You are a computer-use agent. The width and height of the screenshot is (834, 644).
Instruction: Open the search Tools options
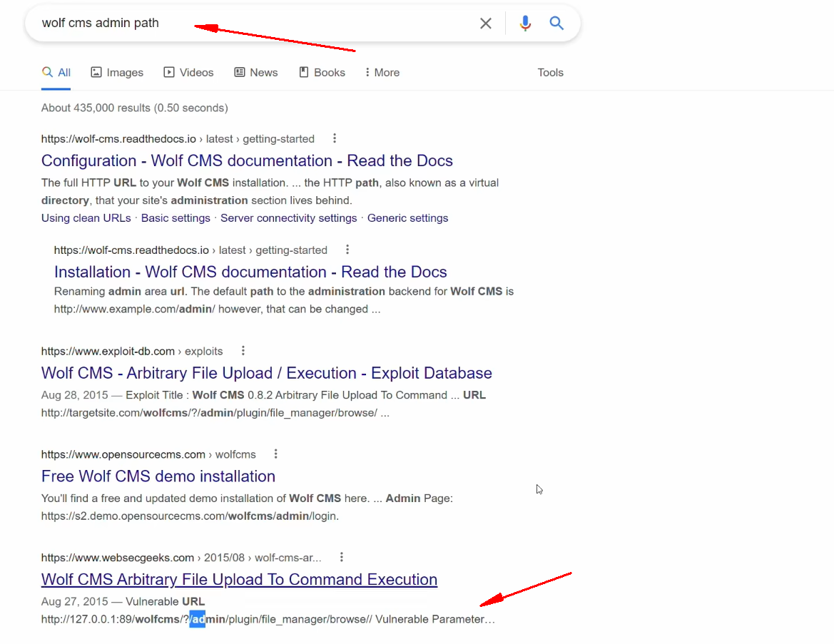[550, 72]
